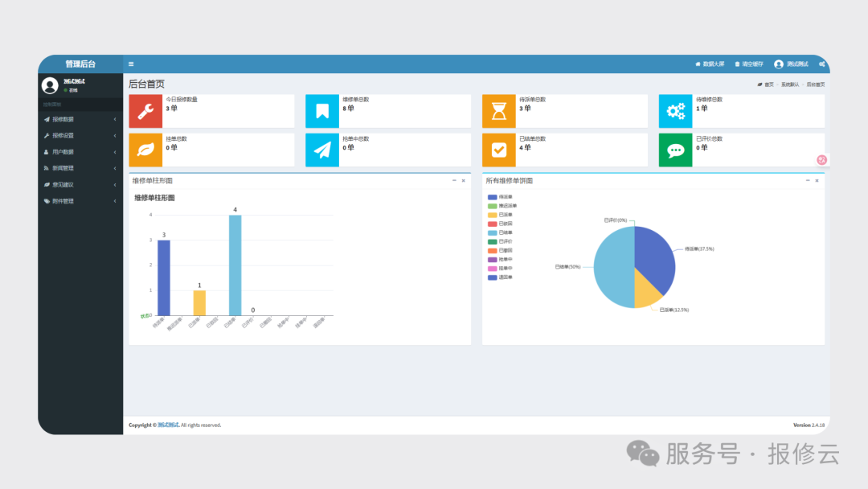Toggle 已结单 series in pie chart legend
This screenshot has height=489, width=868.
point(499,232)
